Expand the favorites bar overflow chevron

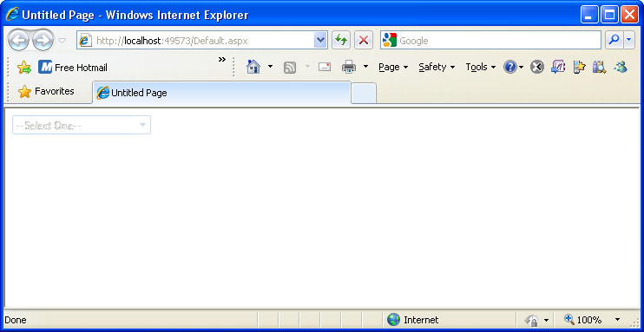click(222, 60)
